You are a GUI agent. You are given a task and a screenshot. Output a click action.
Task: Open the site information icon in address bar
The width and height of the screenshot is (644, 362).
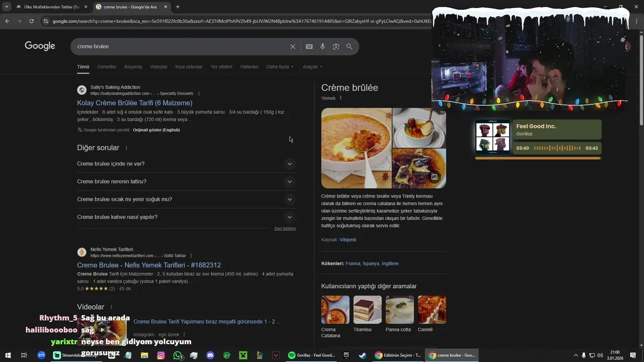pos(46,21)
